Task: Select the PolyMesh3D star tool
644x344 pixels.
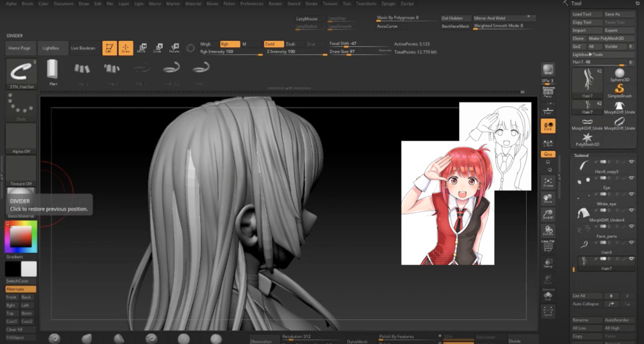Action: point(587,140)
